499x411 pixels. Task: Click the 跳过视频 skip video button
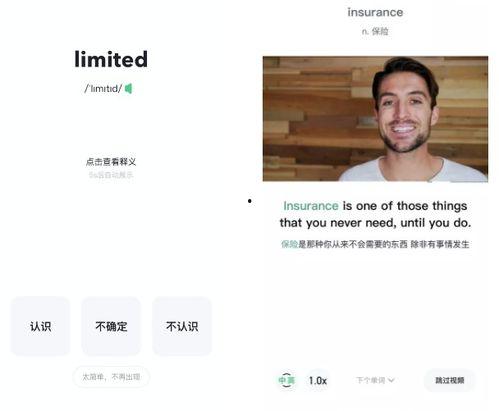tap(449, 380)
